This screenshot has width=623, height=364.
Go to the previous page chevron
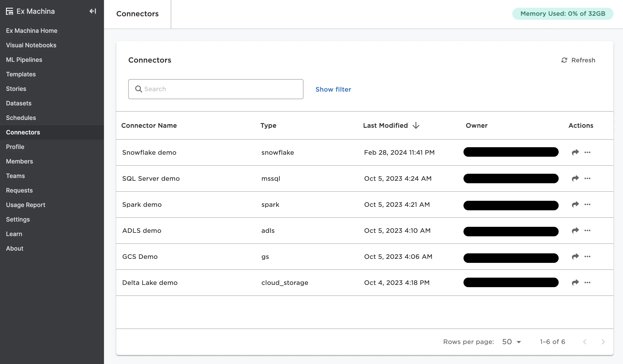pyautogui.click(x=585, y=342)
